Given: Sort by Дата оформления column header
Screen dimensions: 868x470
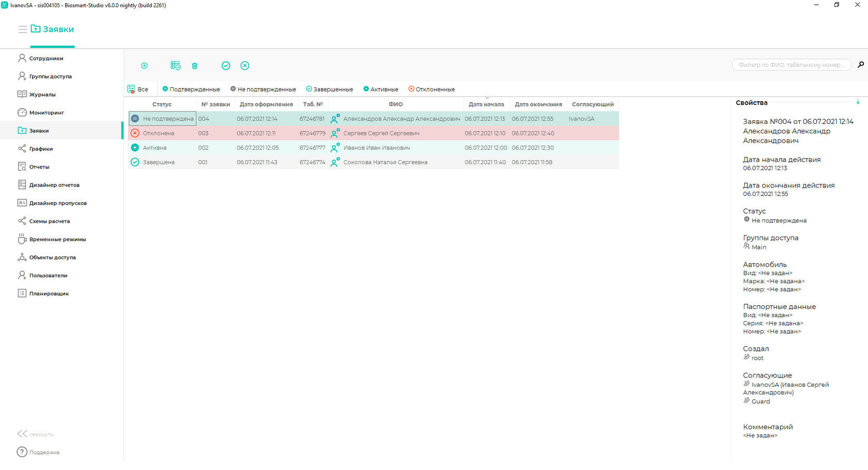Looking at the screenshot, I should click(x=266, y=104).
